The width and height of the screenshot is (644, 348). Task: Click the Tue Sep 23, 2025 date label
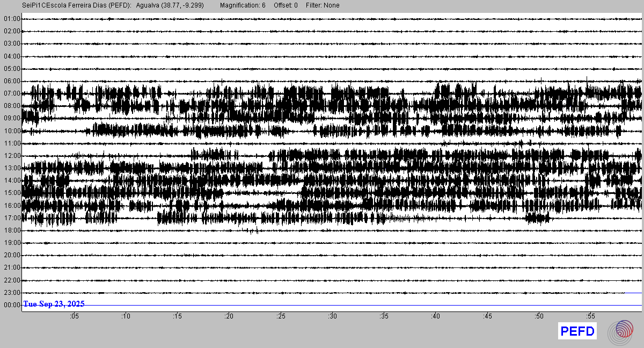coord(54,304)
